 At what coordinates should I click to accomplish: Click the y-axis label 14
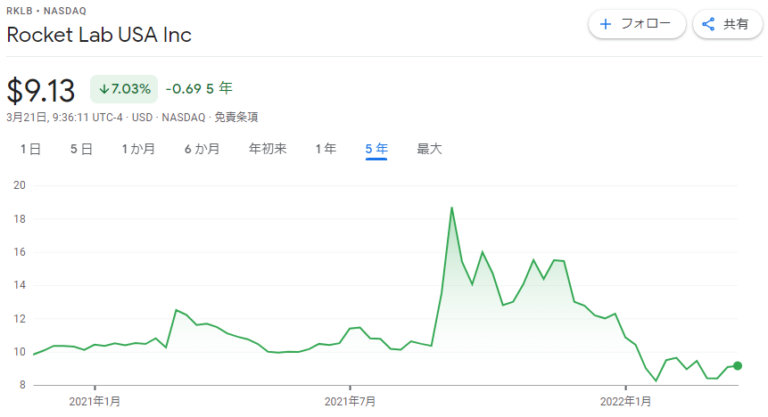(20, 285)
